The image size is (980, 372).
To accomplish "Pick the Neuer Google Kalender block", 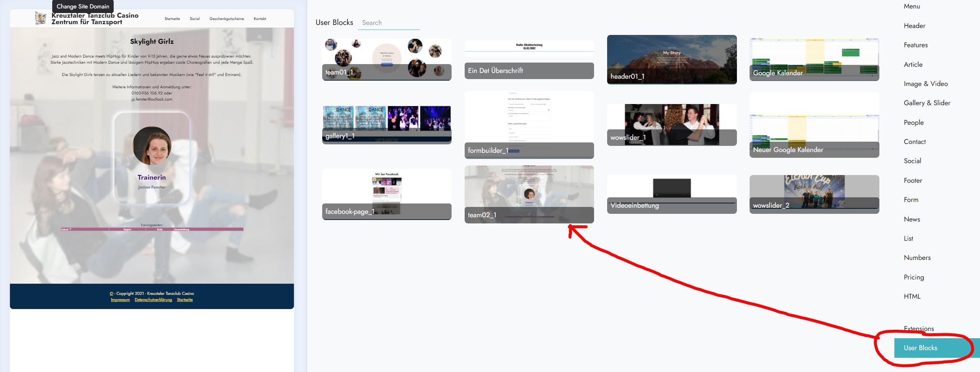I will [x=814, y=125].
